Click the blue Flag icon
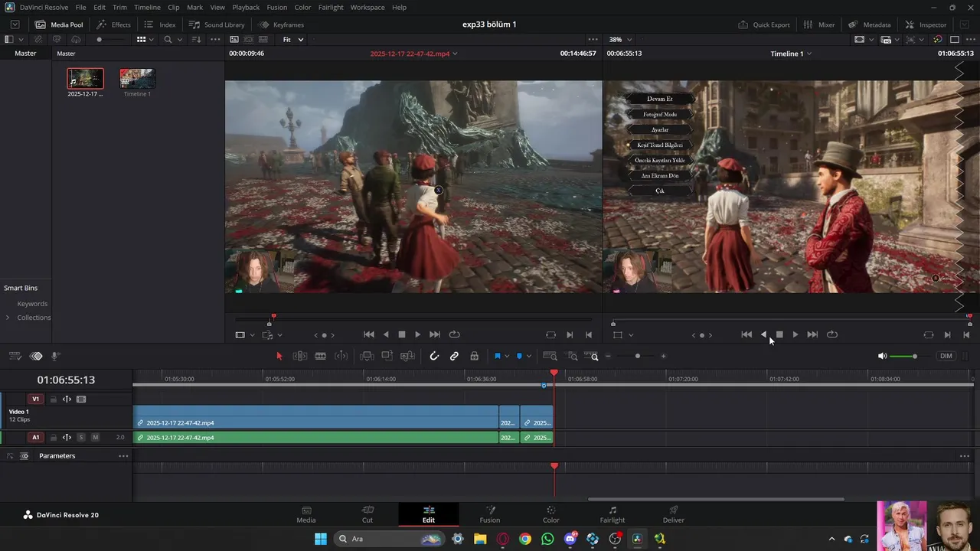The height and width of the screenshot is (551, 980). [x=498, y=356]
